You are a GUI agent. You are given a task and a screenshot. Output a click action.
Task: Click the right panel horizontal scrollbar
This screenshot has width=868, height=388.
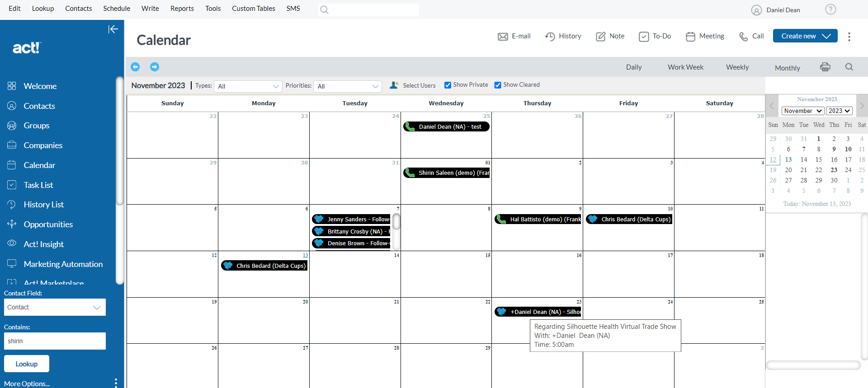(x=813, y=365)
